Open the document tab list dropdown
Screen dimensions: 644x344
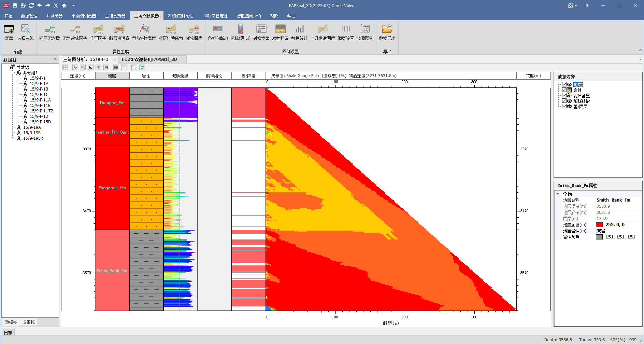click(x=640, y=59)
